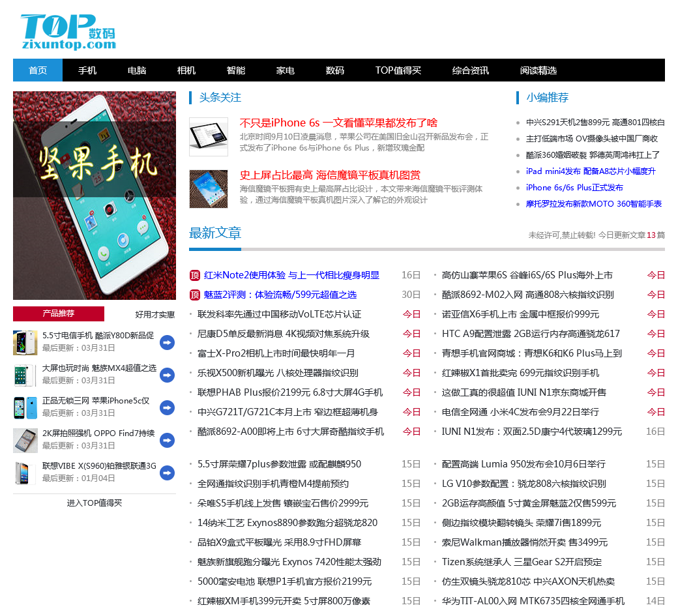Go to the 电脑 section
Image resolution: width=678 pixels, height=616 pixels.
(137, 70)
